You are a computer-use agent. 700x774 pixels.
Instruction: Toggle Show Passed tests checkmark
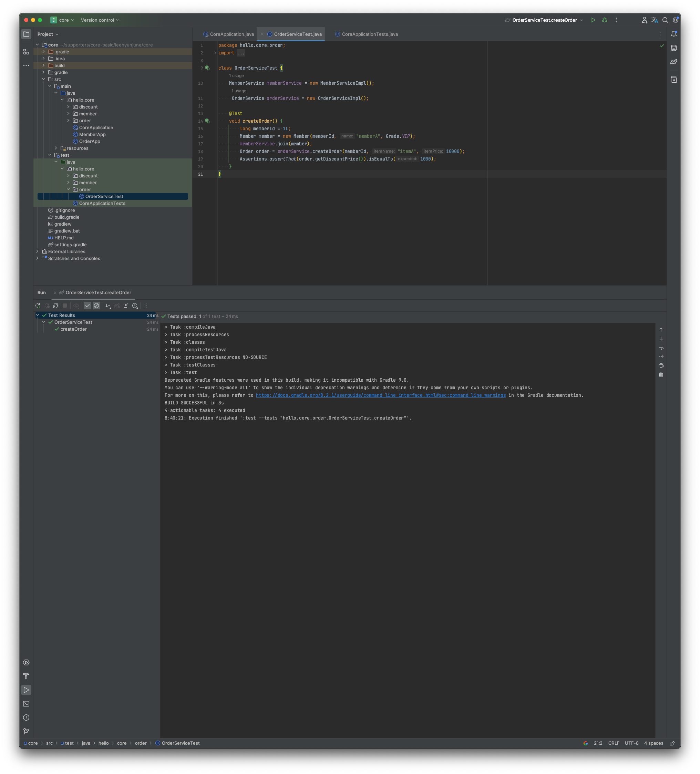[x=87, y=306]
